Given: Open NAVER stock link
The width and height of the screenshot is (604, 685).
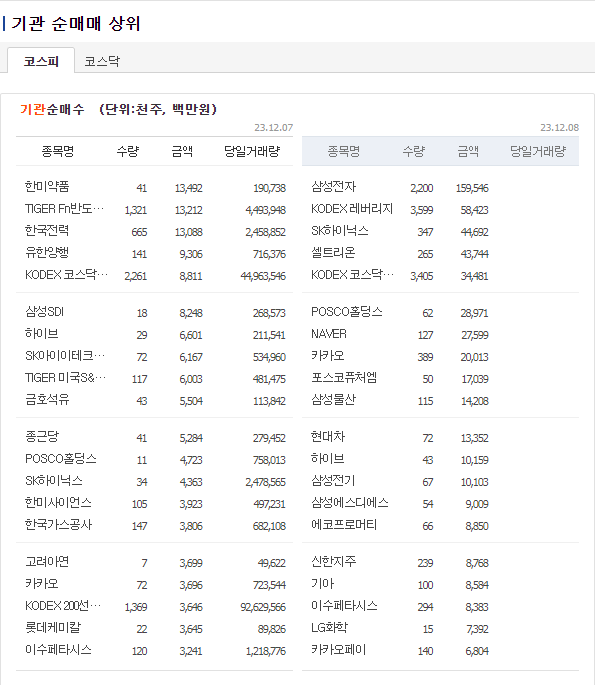Looking at the screenshot, I should click(x=329, y=334).
